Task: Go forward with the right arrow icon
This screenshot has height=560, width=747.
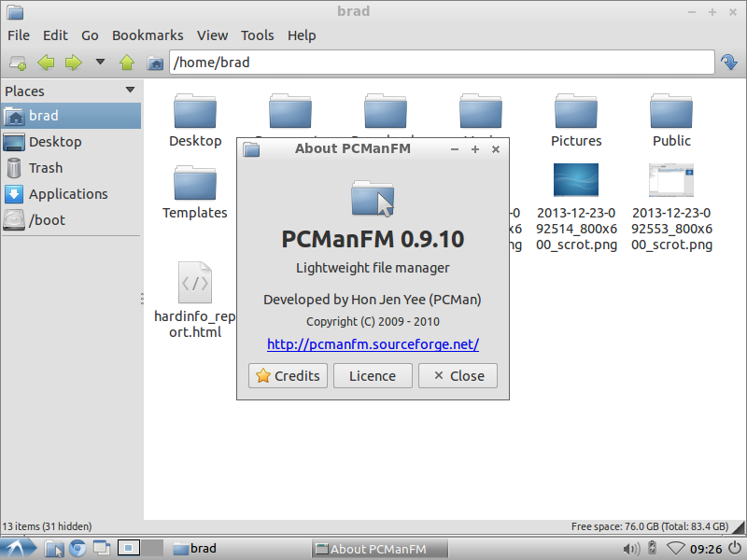Action: click(73, 63)
